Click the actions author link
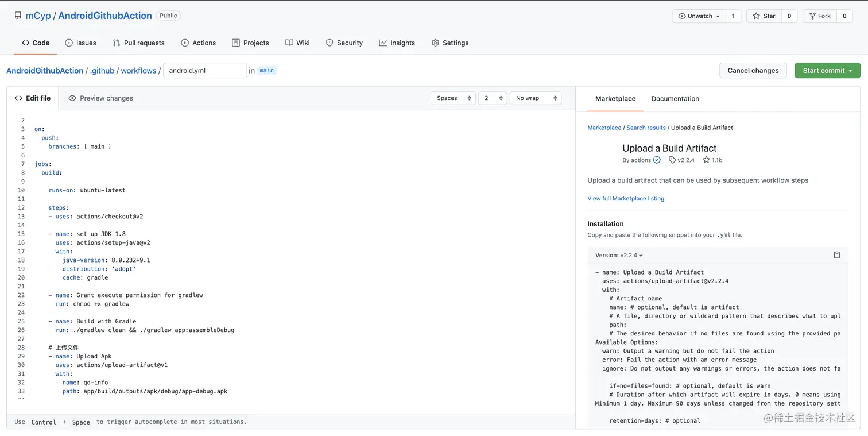Image resolution: width=868 pixels, height=436 pixels. pyautogui.click(x=641, y=160)
